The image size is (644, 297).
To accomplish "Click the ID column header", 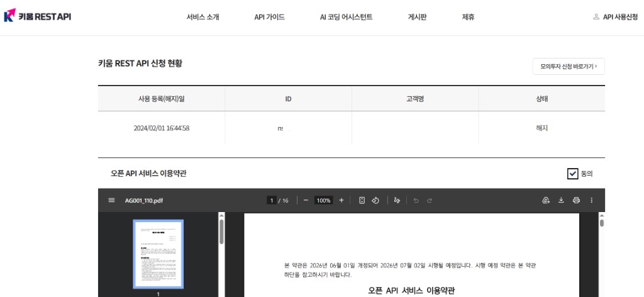I will (288, 99).
